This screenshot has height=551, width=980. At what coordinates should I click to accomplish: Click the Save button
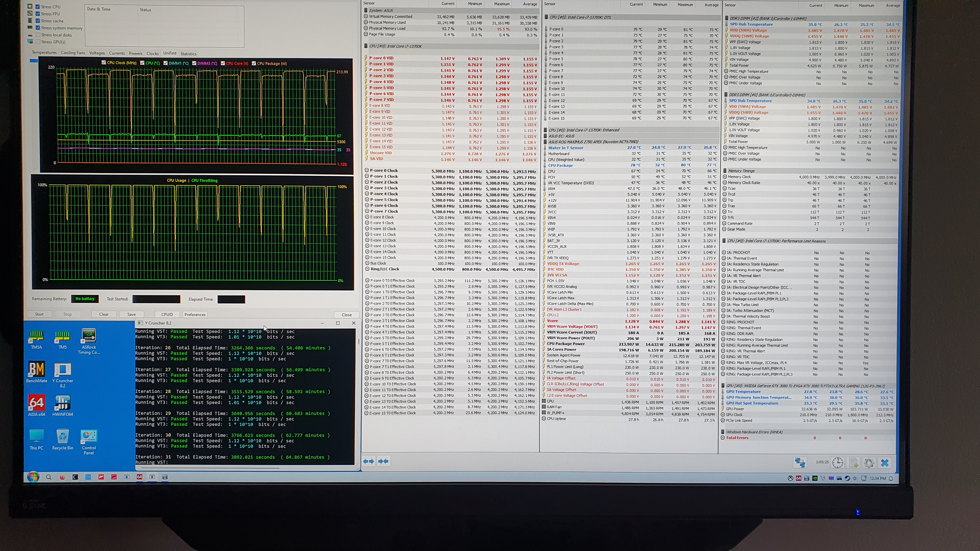tap(132, 314)
